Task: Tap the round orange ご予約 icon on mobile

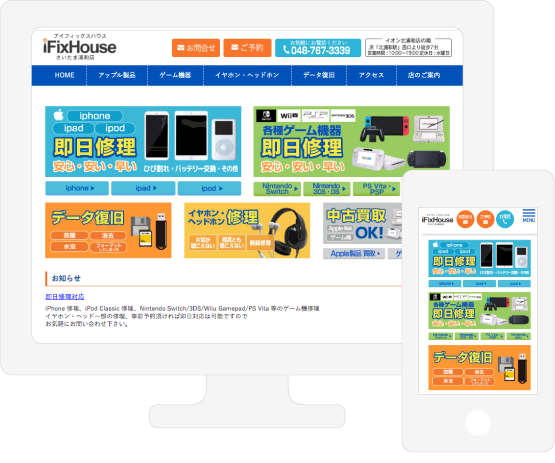Action: coord(485,219)
